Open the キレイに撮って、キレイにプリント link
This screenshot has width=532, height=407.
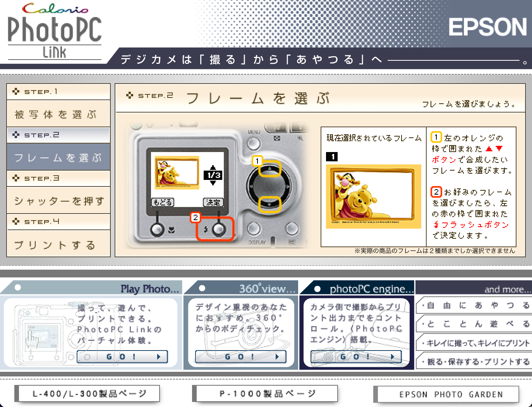tap(475, 343)
